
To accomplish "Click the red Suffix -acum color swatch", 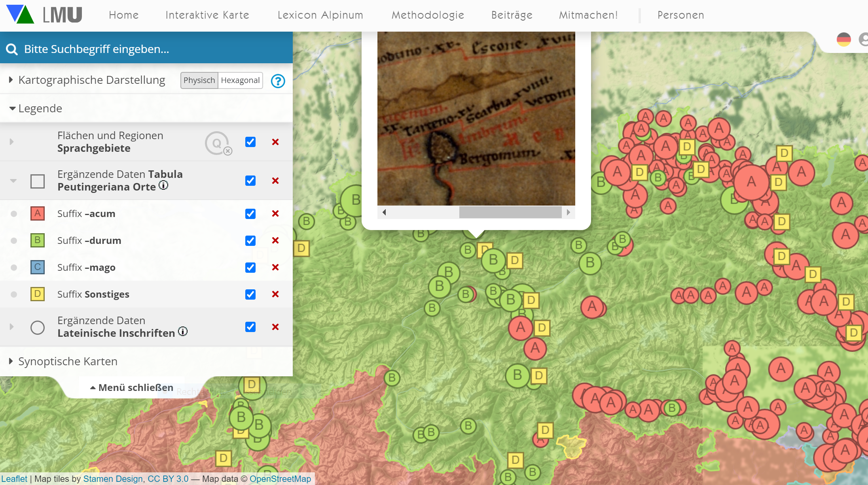I will [x=38, y=214].
